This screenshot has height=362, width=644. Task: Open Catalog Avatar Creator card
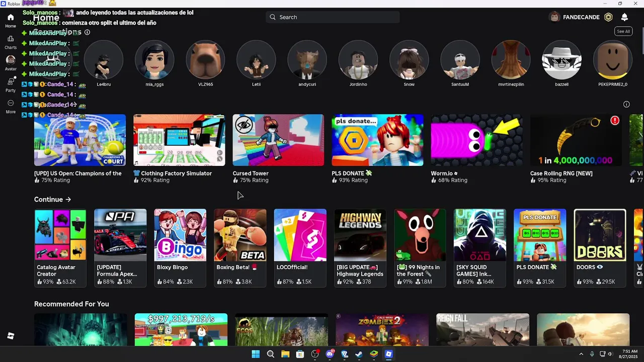point(60,248)
